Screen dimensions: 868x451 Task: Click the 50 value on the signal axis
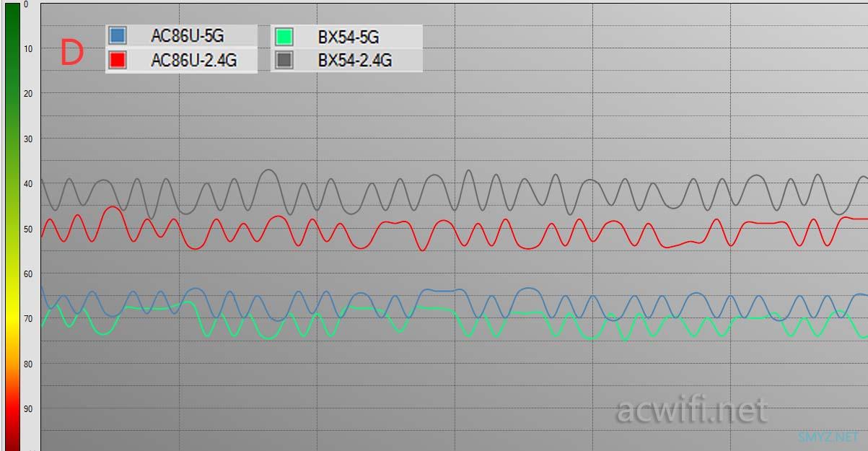click(x=28, y=229)
